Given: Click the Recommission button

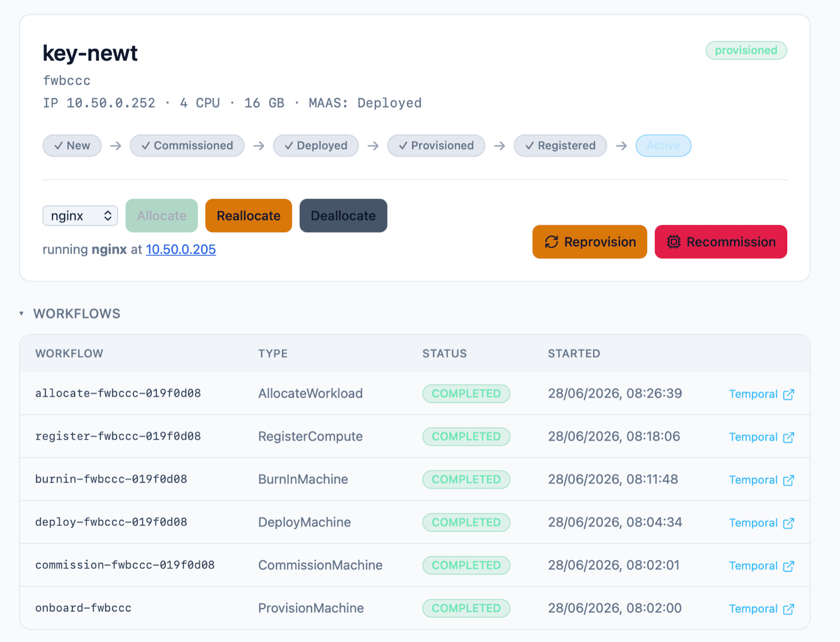Looking at the screenshot, I should point(721,242).
